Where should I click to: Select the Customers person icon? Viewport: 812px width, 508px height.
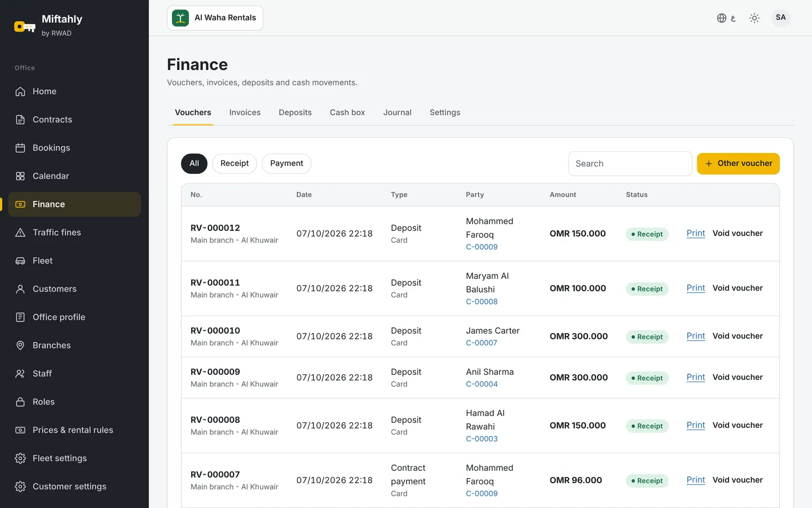pyautogui.click(x=20, y=289)
